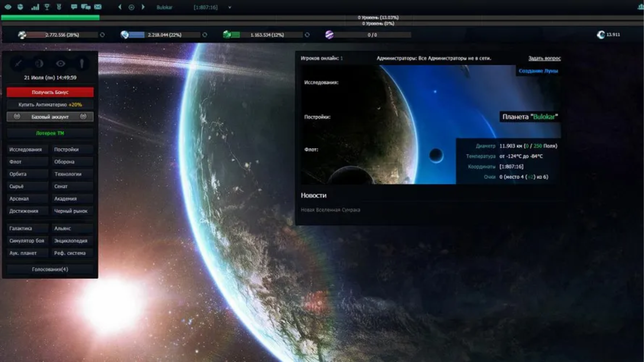This screenshot has height=362, width=644.
Task: Go to Академия
Action: point(72,199)
